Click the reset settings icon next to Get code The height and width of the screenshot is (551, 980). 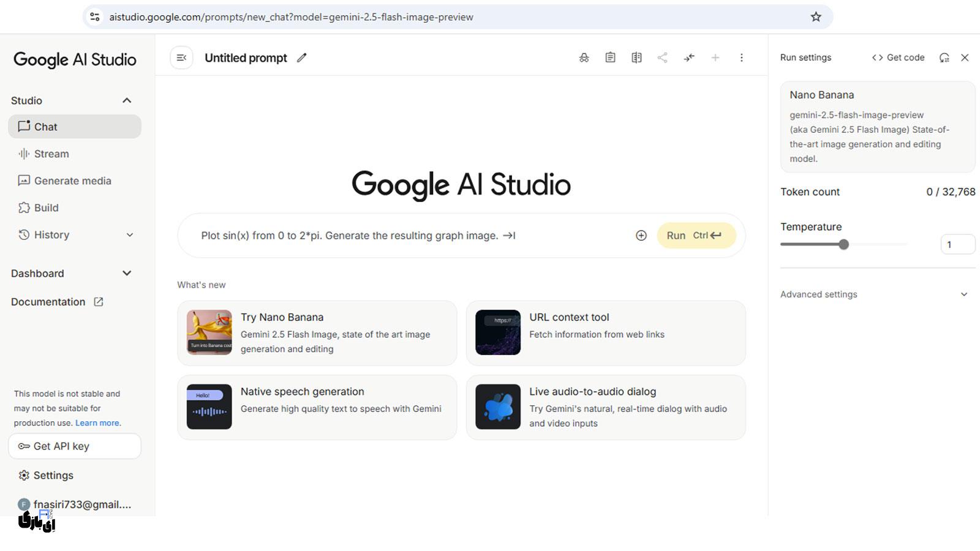(x=944, y=58)
